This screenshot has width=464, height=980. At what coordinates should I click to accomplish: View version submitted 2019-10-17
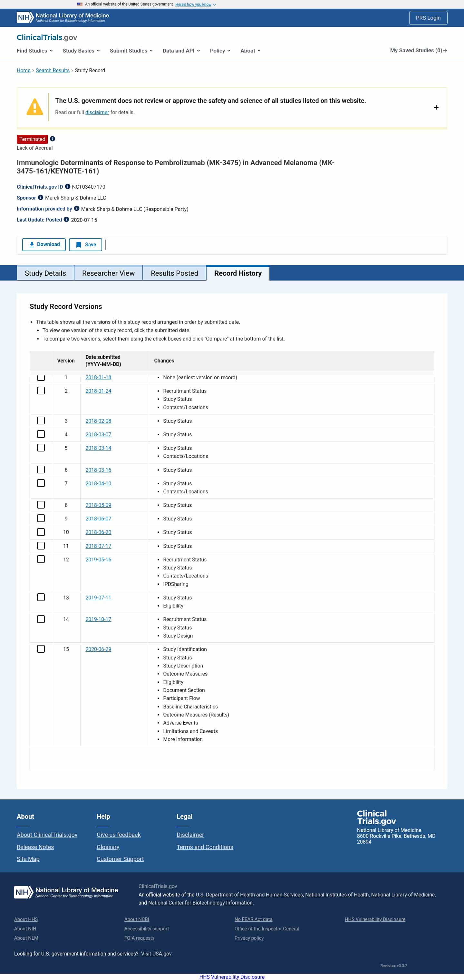98,619
